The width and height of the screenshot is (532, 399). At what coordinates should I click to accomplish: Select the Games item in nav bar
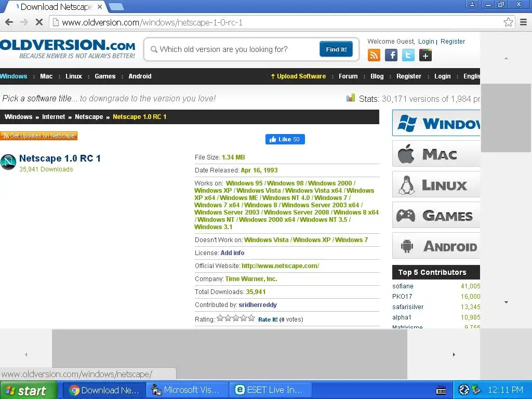(x=105, y=76)
